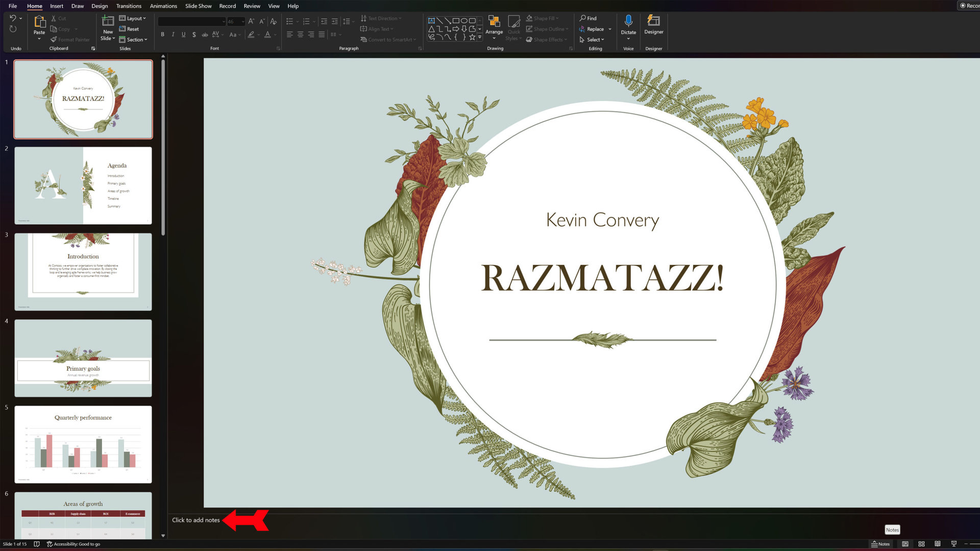Open the Transitions ribbon tab

coord(129,6)
